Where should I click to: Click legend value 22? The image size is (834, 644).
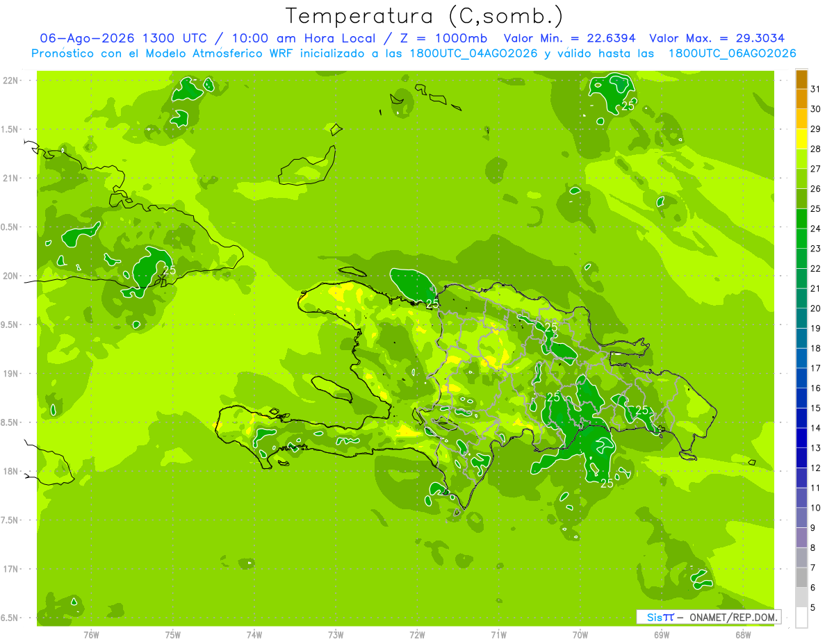816,268
